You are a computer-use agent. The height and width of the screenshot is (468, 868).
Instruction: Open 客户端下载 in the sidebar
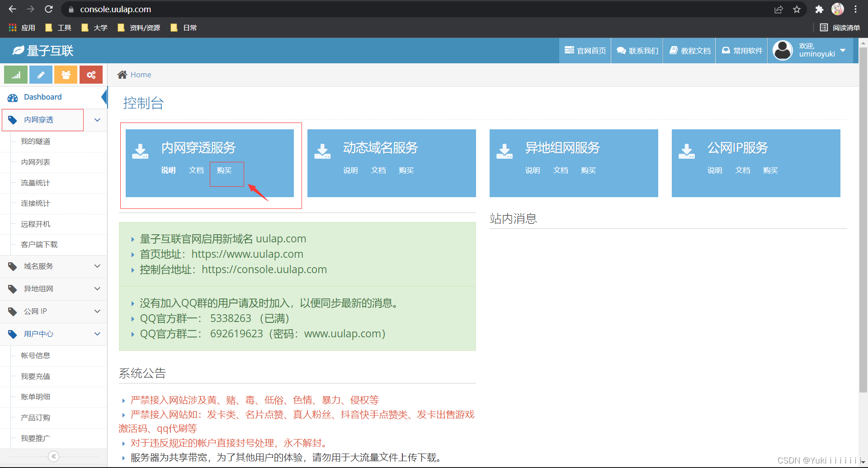[39, 245]
